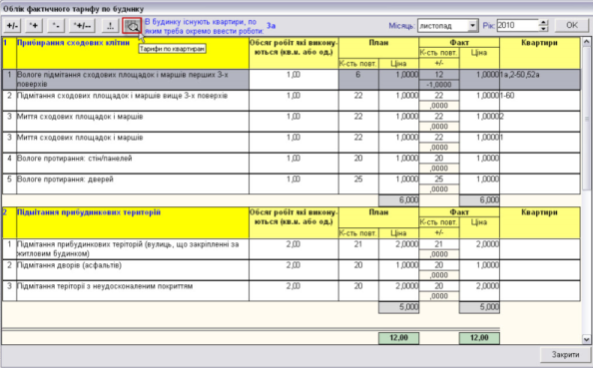Image resolution: width=594 pixels, height=368 pixels.
Task: Decrease the year with the down arrow
Action: click(544, 28)
